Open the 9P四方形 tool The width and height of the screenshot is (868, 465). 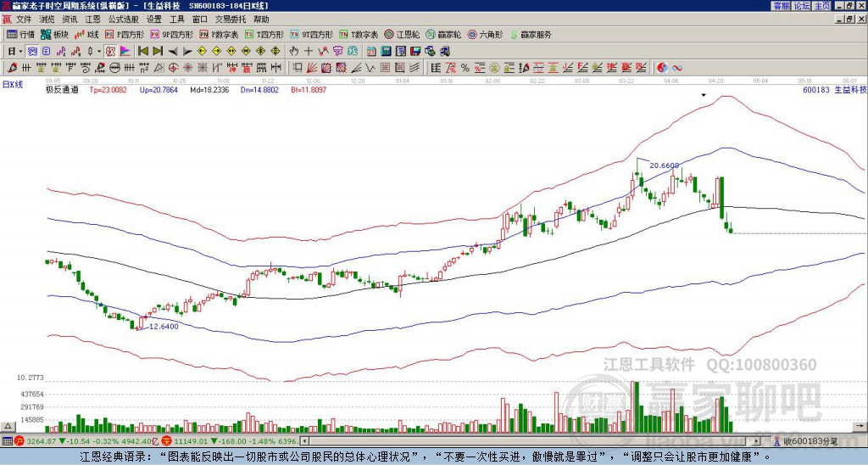171,34
